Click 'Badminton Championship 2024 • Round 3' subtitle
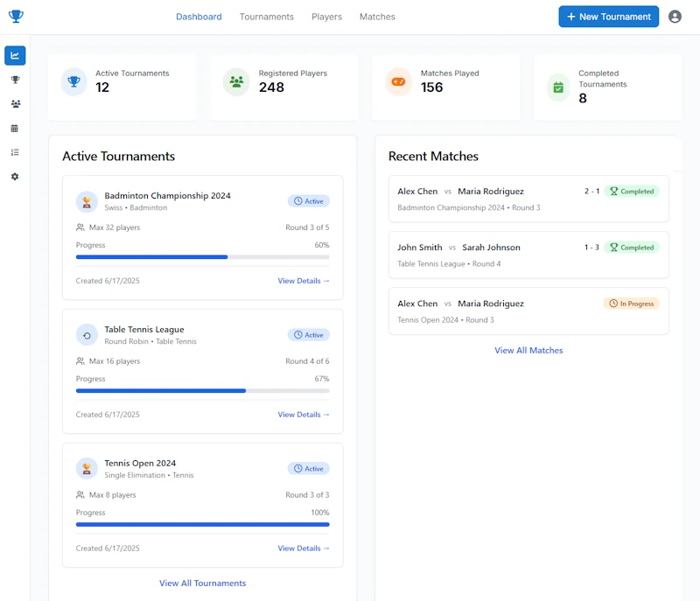700x601 pixels. tap(469, 208)
